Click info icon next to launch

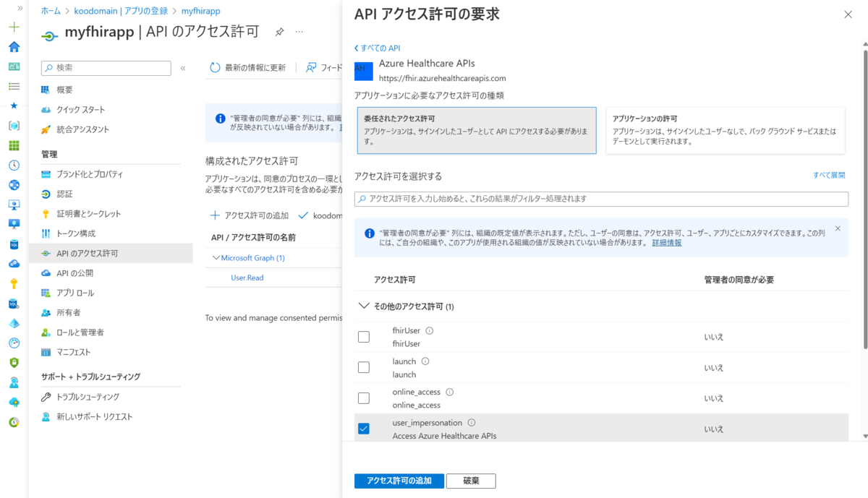pyautogui.click(x=425, y=361)
